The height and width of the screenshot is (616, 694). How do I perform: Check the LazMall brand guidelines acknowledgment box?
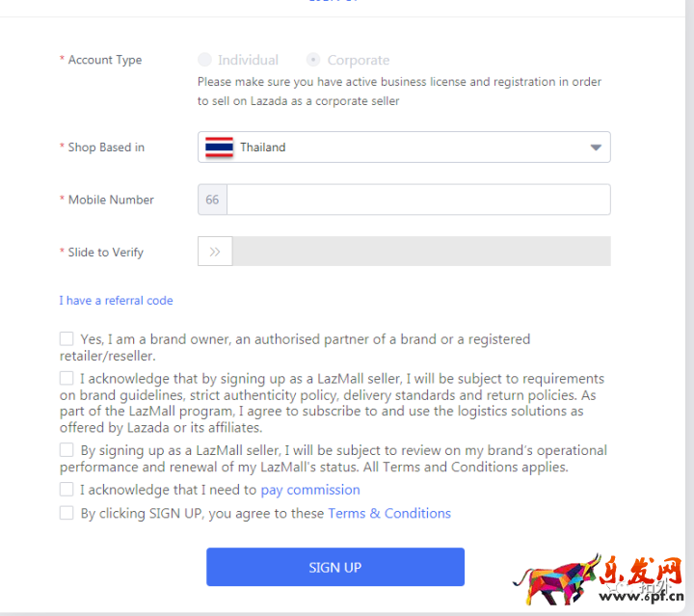(x=67, y=378)
